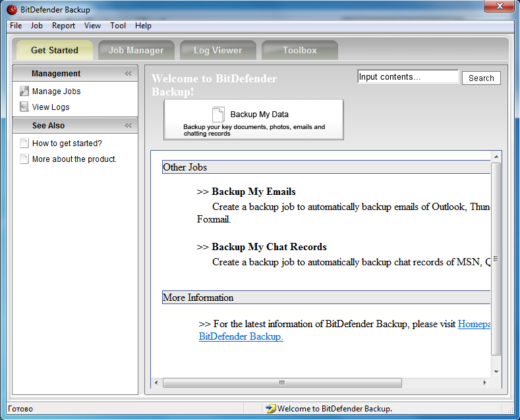This screenshot has height=420, width=520.
Task: Switch to the Toolbox tab
Action: pos(300,50)
